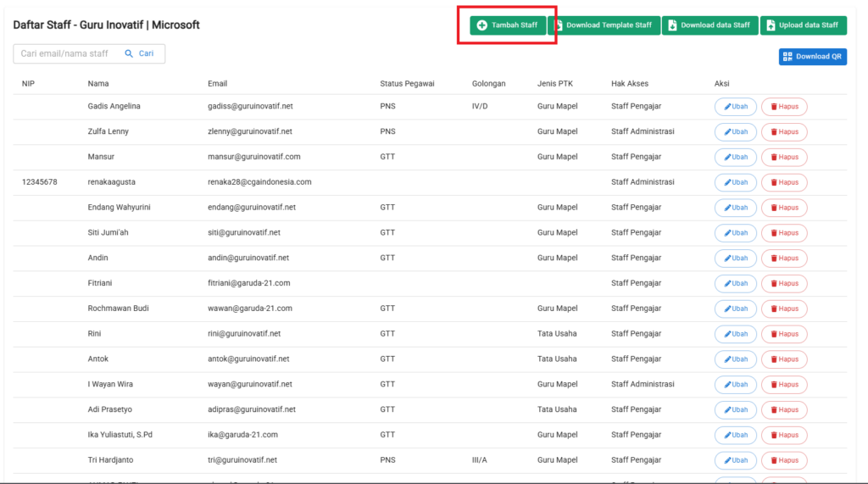The height and width of the screenshot is (484, 868).
Task: Delete Gadis Angelina with Hapus
Action: pos(784,107)
